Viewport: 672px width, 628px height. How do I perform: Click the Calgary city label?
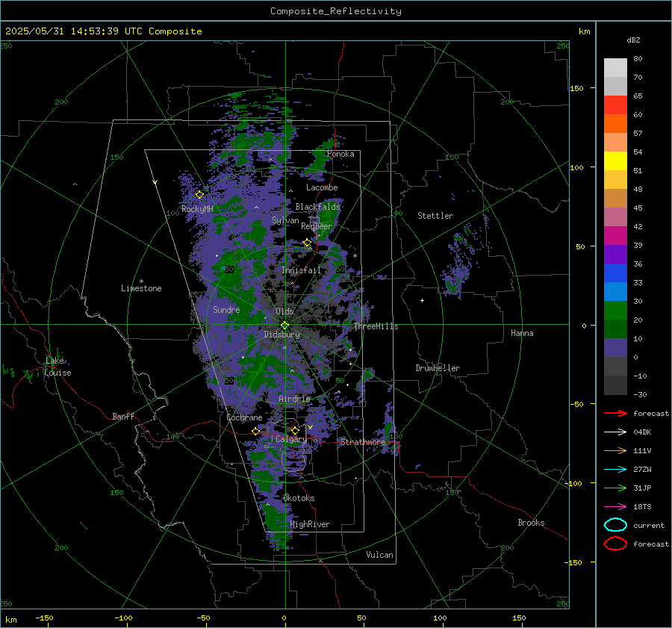tap(291, 439)
